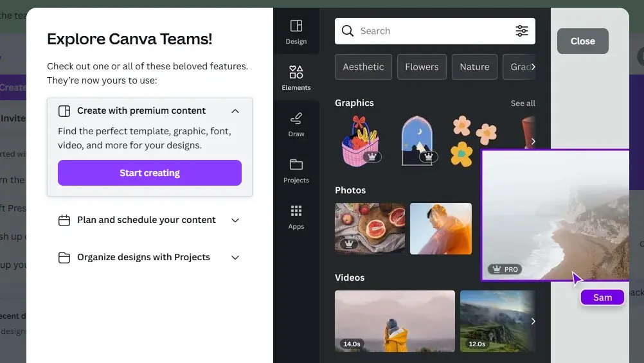Choose the grapefruit photo thumbnail

(370, 229)
